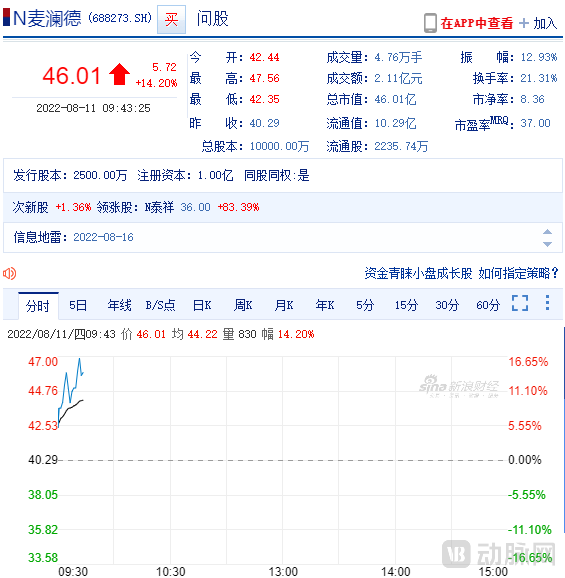Viewport: 565px width, 578px height.
Task: Open the 在APP中查看 link
Action: 477,23
